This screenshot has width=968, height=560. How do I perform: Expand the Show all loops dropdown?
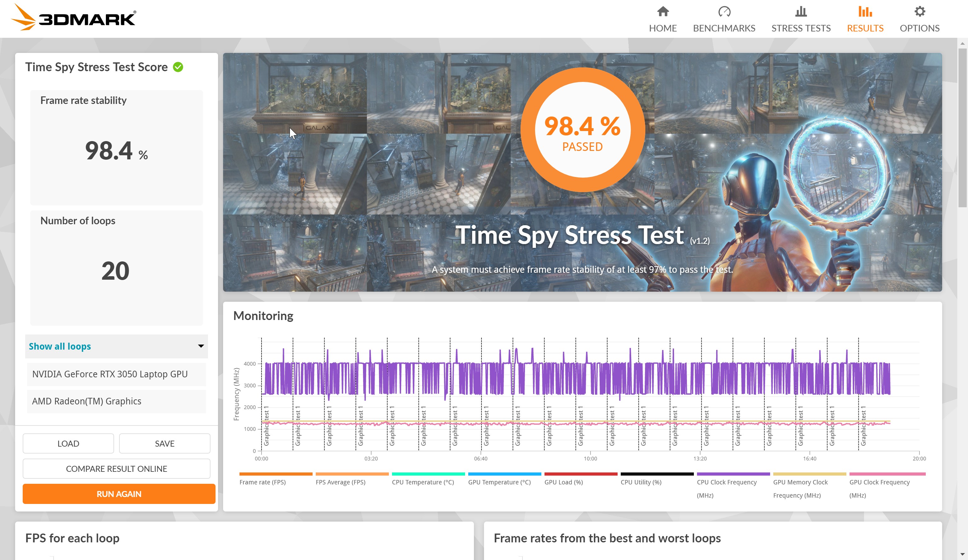(x=116, y=346)
